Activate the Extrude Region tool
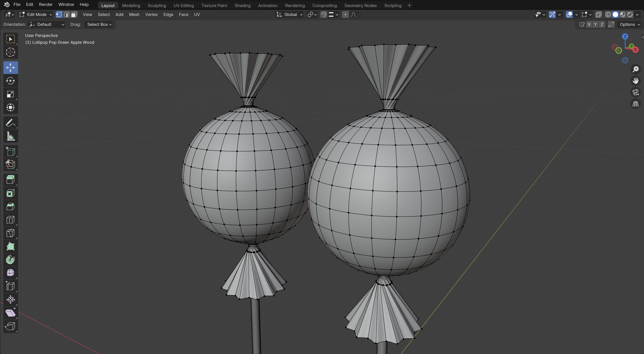Viewport: 644px width, 354px height. (x=10, y=180)
